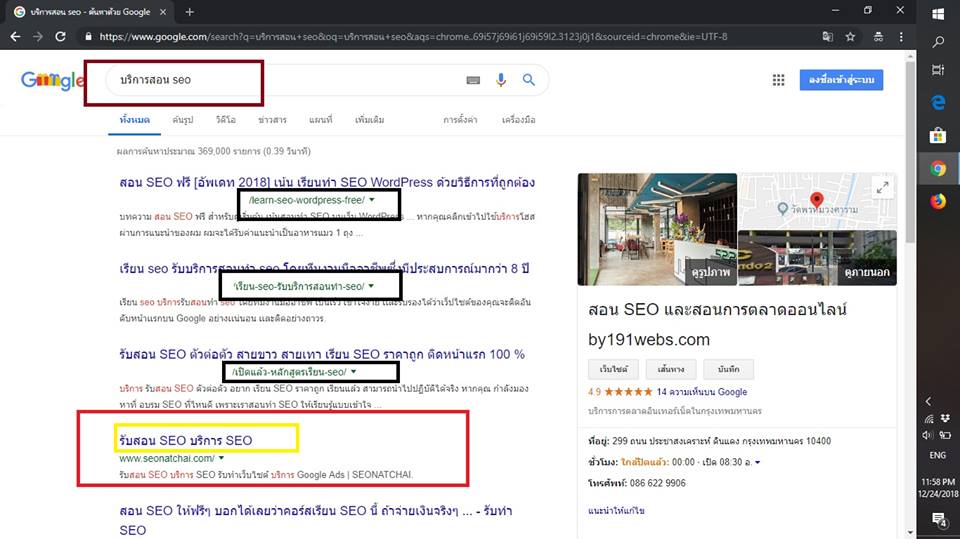Select the ทั้งหมด (All) tab

pyautogui.click(x=135, y=120)
